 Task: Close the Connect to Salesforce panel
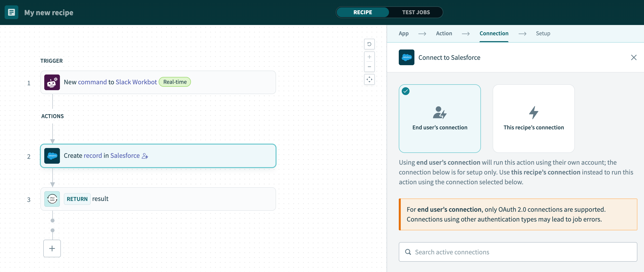(x=634, y=57)
